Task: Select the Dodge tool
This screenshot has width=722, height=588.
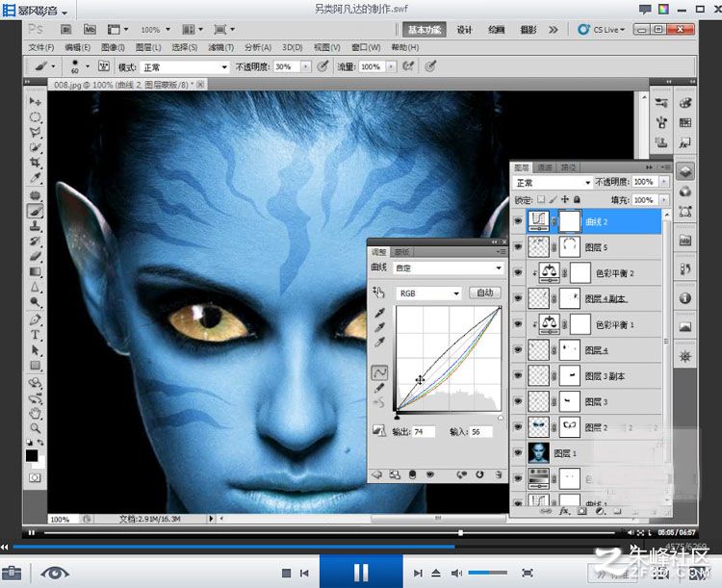Action: click(35, 302)
